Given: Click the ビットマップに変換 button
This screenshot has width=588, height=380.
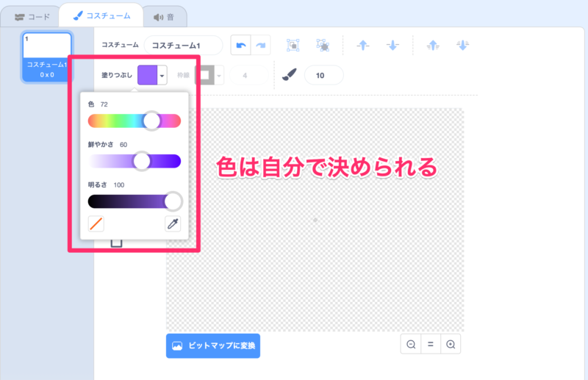Looking at the screenshot, I should click(213, 345).
